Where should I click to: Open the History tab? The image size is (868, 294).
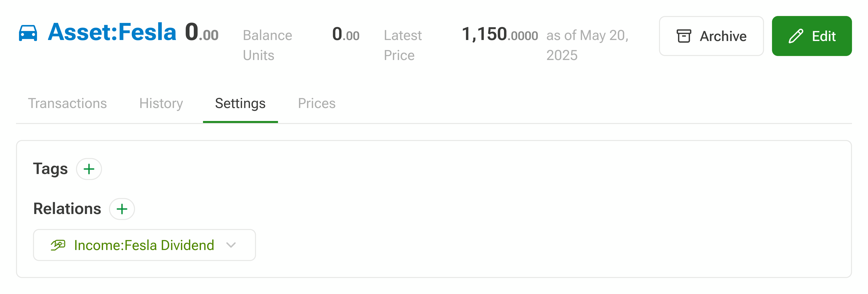[161, 103]
